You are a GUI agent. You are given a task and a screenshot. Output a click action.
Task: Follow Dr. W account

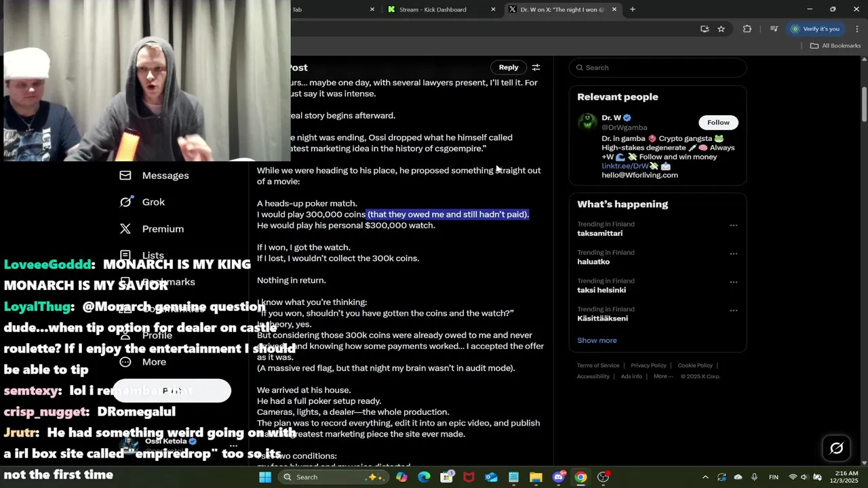point(718,123)
